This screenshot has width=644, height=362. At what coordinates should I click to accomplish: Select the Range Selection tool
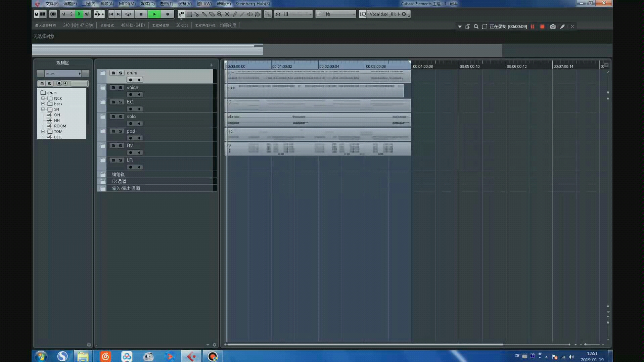189,14
